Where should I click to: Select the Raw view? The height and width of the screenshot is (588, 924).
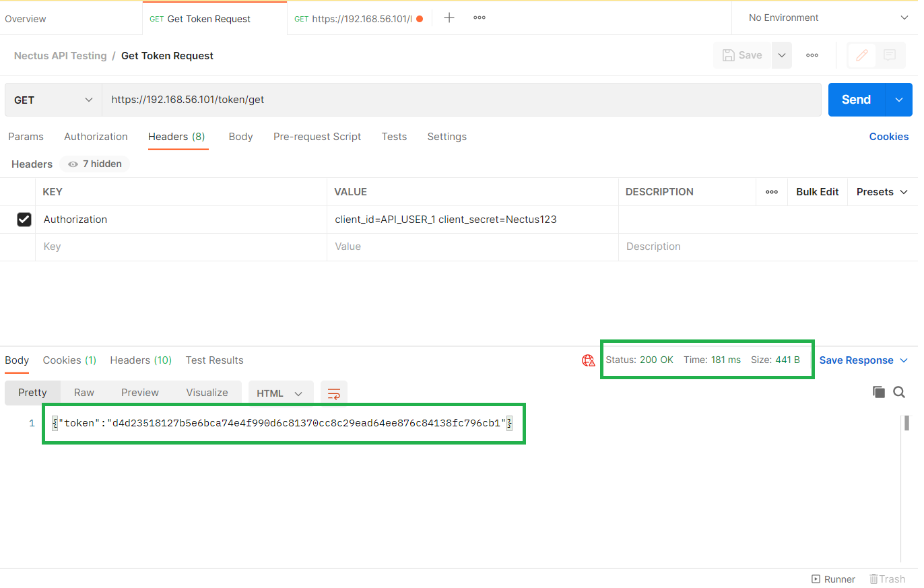[84, 393]
